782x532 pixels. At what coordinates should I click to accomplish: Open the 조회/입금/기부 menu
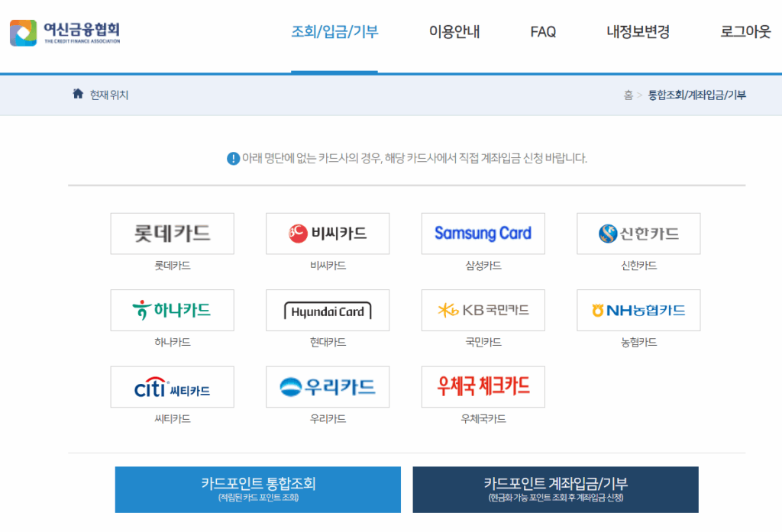pos(334,32)
